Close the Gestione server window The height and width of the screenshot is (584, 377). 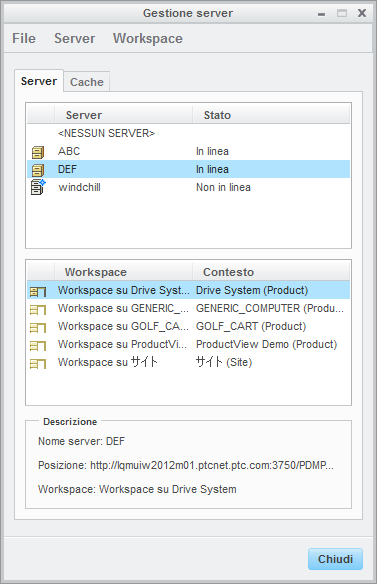[362, 13]
